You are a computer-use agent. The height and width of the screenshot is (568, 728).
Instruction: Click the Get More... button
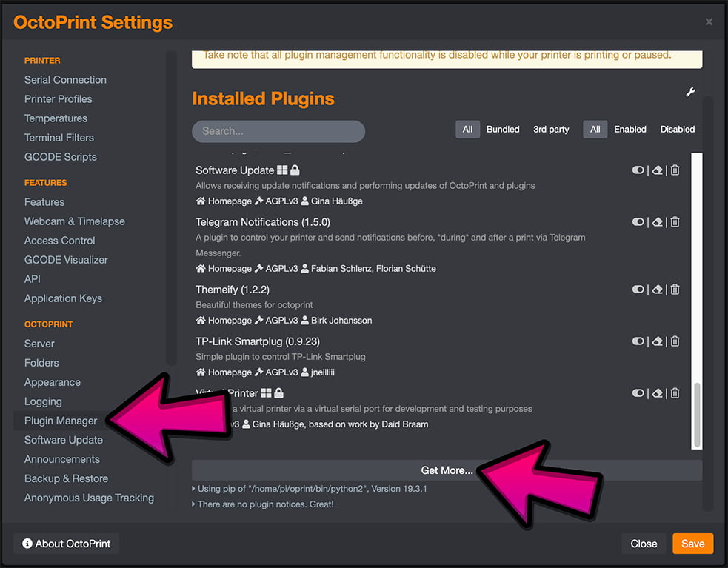tap(447, 470)
